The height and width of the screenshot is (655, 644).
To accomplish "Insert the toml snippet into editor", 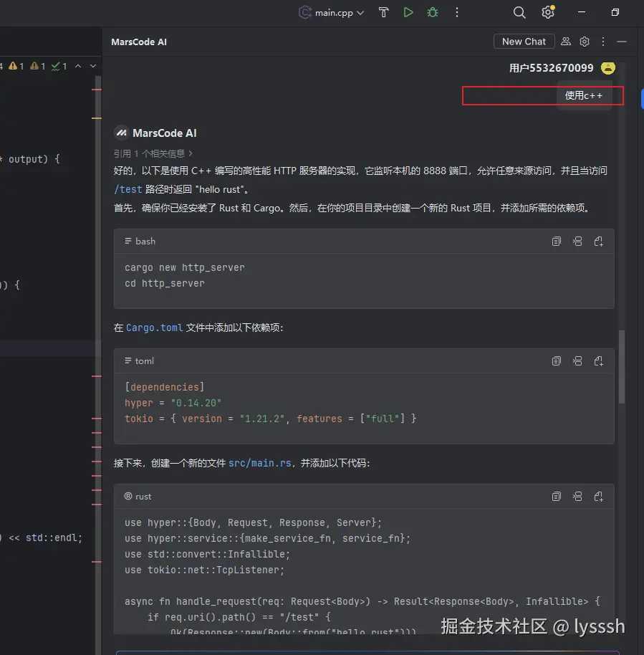I will click(x=577, y=360).
